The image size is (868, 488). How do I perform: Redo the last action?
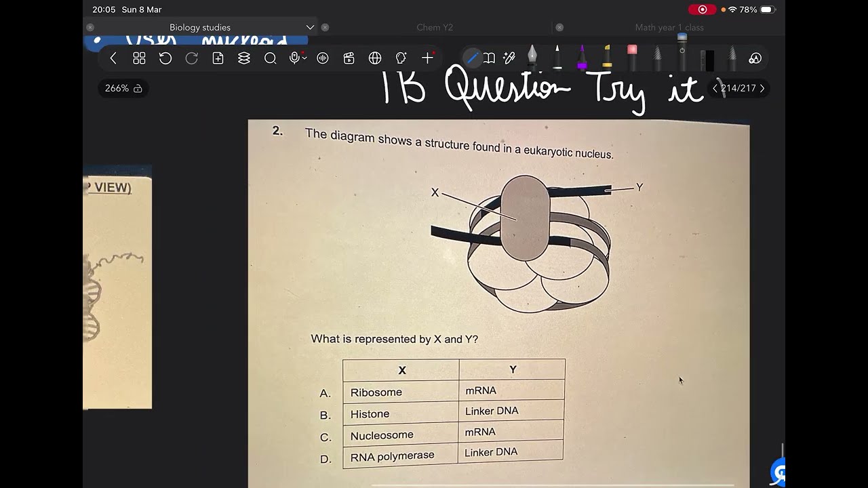[x=192, y=58]
